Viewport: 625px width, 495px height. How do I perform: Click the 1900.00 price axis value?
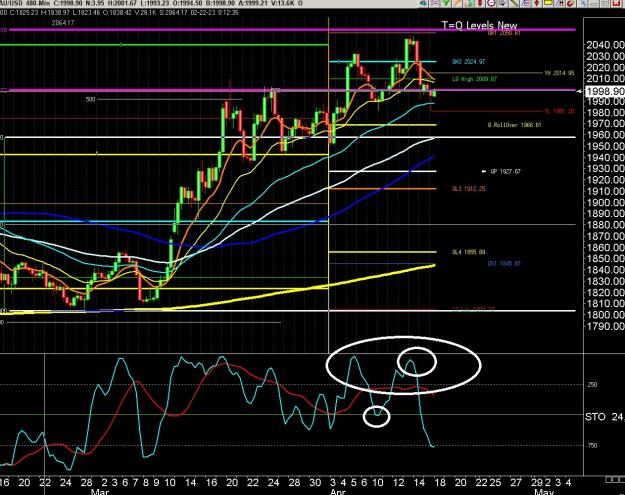(605, 202)
